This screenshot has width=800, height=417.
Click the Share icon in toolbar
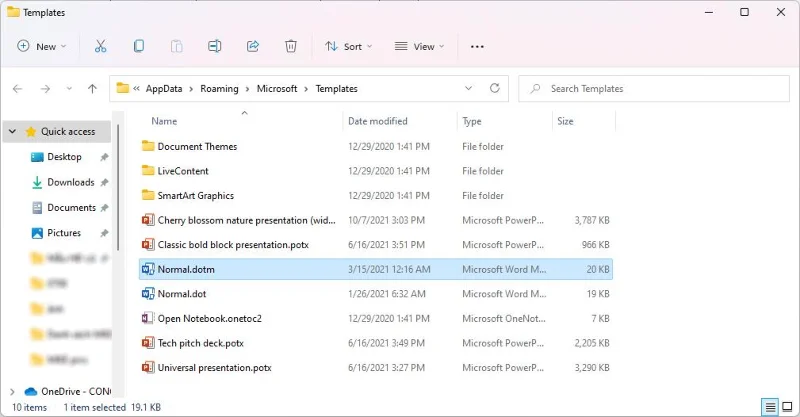coord(253,46)
